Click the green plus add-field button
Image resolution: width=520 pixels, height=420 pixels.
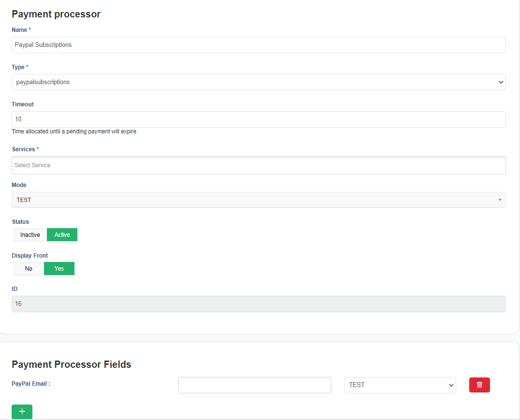[22, 411]
